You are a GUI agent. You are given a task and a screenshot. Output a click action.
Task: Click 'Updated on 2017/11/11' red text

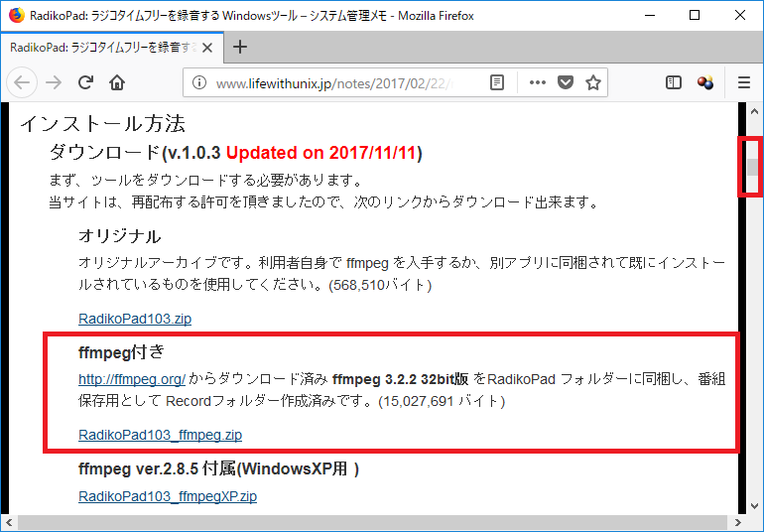point(320,153)
